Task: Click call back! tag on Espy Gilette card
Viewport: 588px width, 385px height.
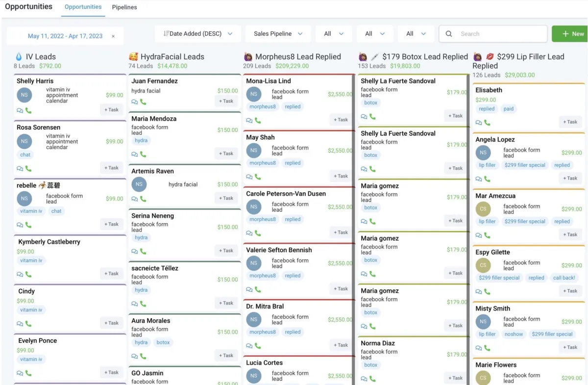Action: [564, 278]
